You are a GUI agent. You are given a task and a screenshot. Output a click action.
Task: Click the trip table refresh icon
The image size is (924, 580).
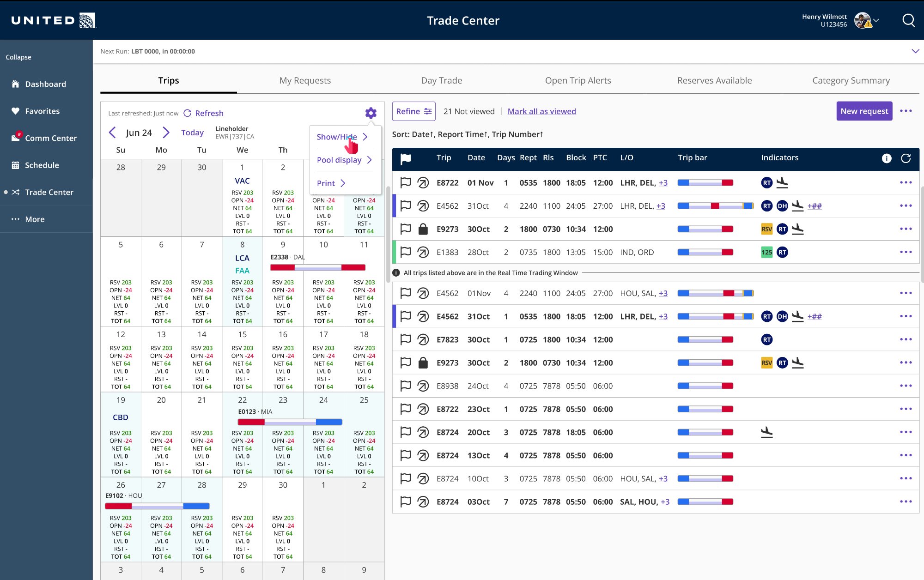(x=906, y=158)
